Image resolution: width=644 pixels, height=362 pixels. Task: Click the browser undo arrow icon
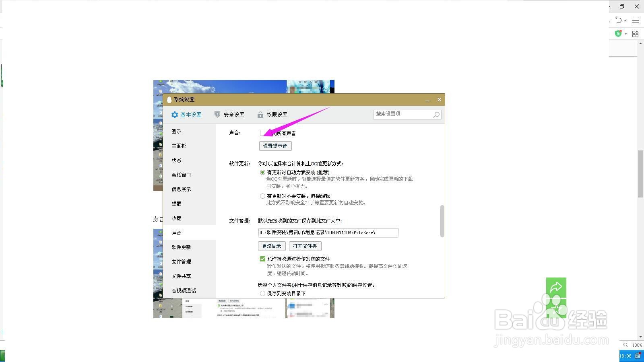pos(619,20)
